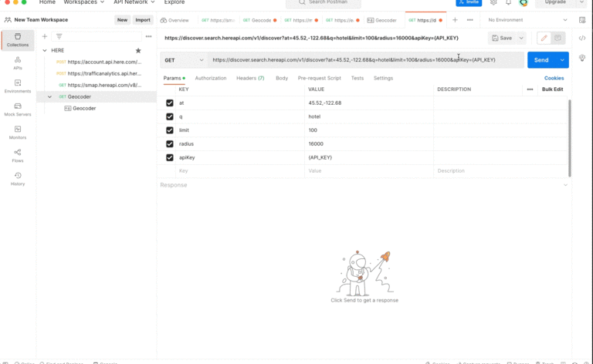
Task: Open the Overview tab
Action: [x=175, y=20]
